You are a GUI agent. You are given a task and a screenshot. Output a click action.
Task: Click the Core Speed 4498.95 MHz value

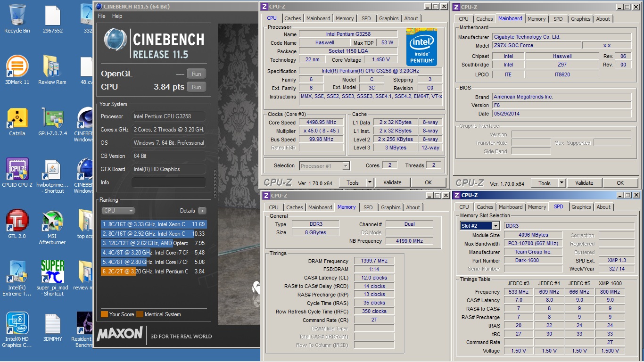(x=320, y=123)
